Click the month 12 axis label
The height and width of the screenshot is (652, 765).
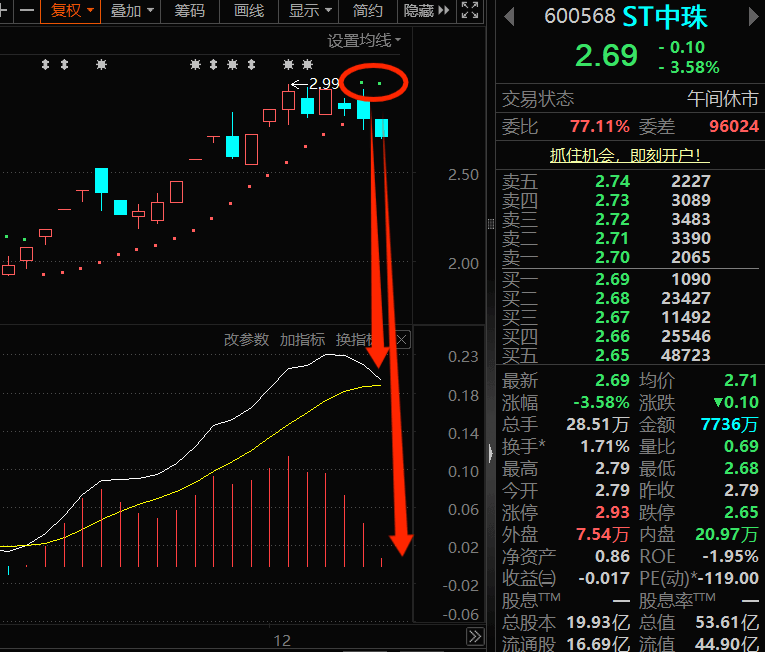[x=282, y=640]
